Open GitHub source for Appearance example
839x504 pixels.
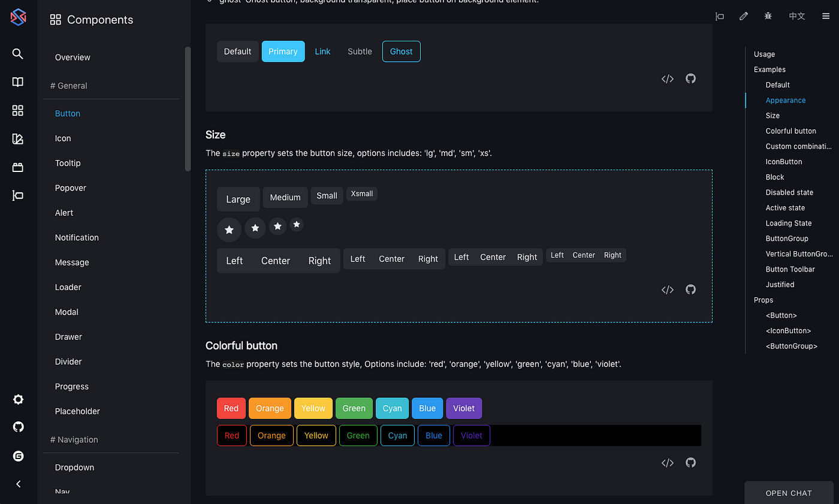point(691,79)
